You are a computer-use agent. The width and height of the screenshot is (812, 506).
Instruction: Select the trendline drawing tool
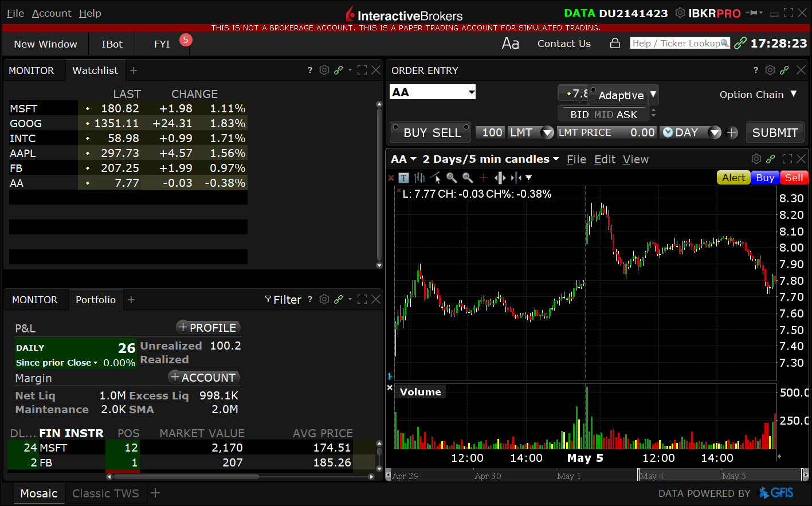tap(436, 178)
